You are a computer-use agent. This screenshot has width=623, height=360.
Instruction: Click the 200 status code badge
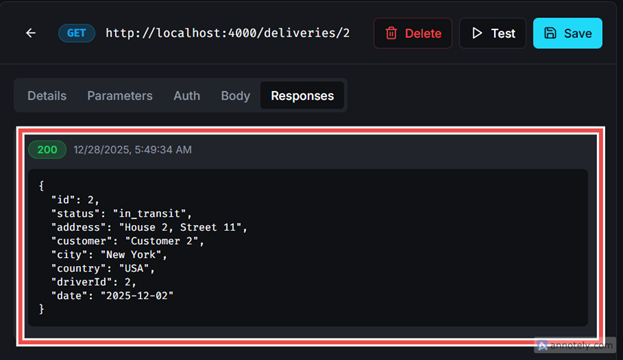point(47,150)
